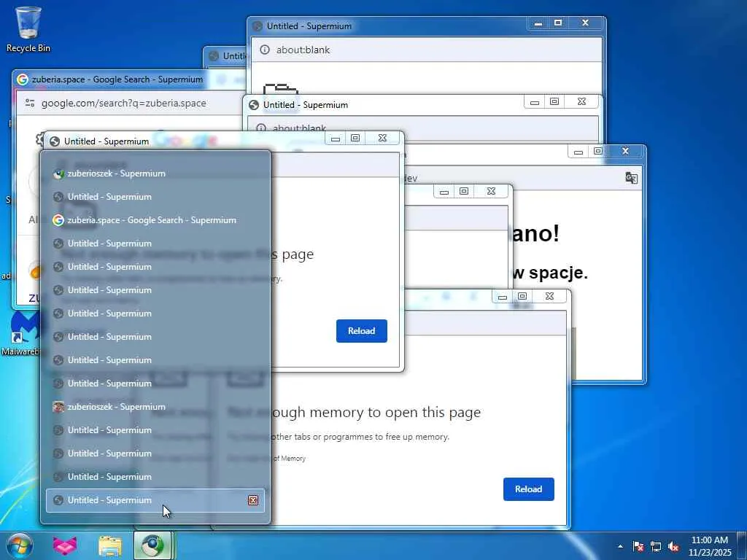Open the Malwarebytes desktop shortcut
This screenshot has height=560, width=747.
click(x=20, y=333)
